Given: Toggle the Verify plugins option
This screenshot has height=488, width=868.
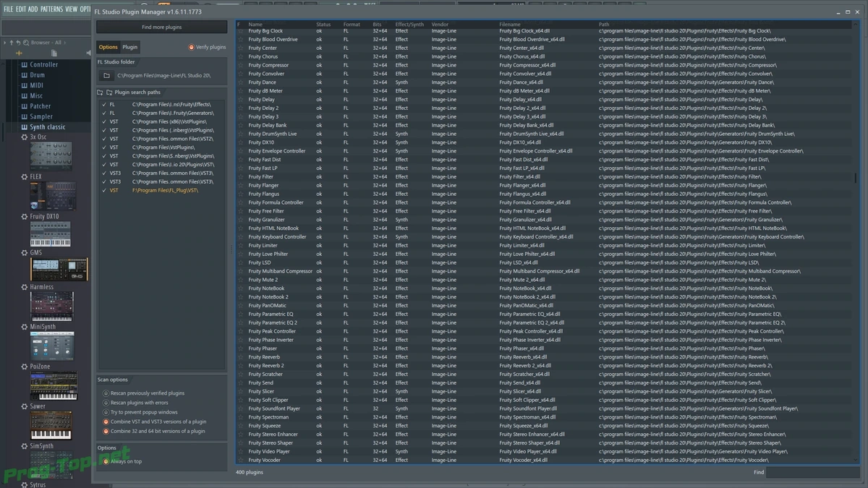Looking at the screenshot, I should pyautogui.click(x=191, y=47).
